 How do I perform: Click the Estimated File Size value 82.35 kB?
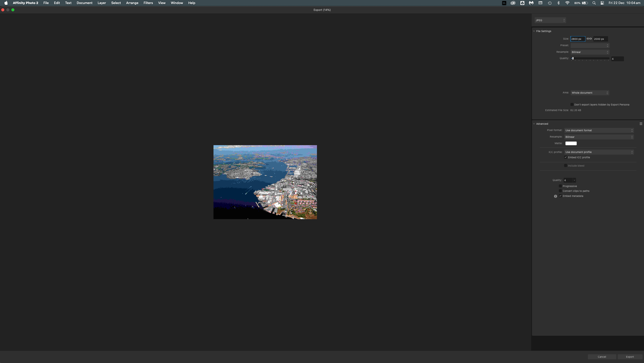click(576, 110)
